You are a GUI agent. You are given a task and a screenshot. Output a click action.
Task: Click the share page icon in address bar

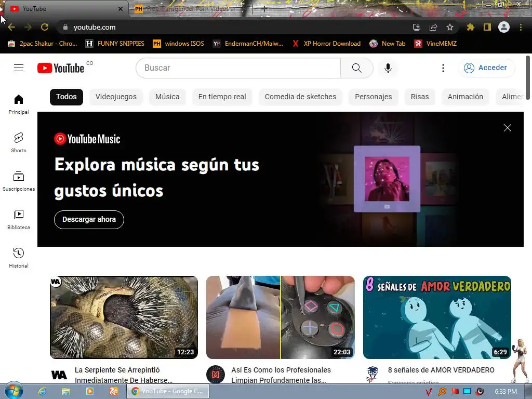pyautogui.click(x=433, y=27)
